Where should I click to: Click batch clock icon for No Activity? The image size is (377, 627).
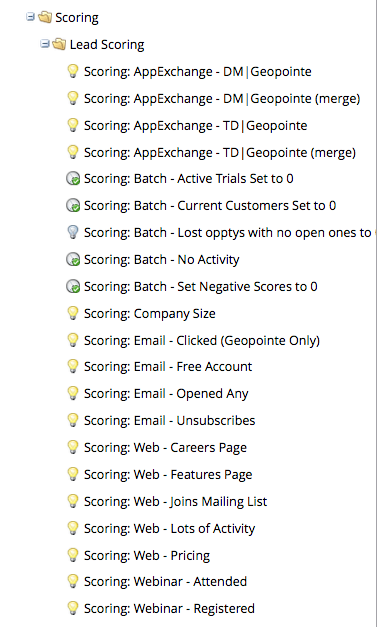(x=73, y=260)
